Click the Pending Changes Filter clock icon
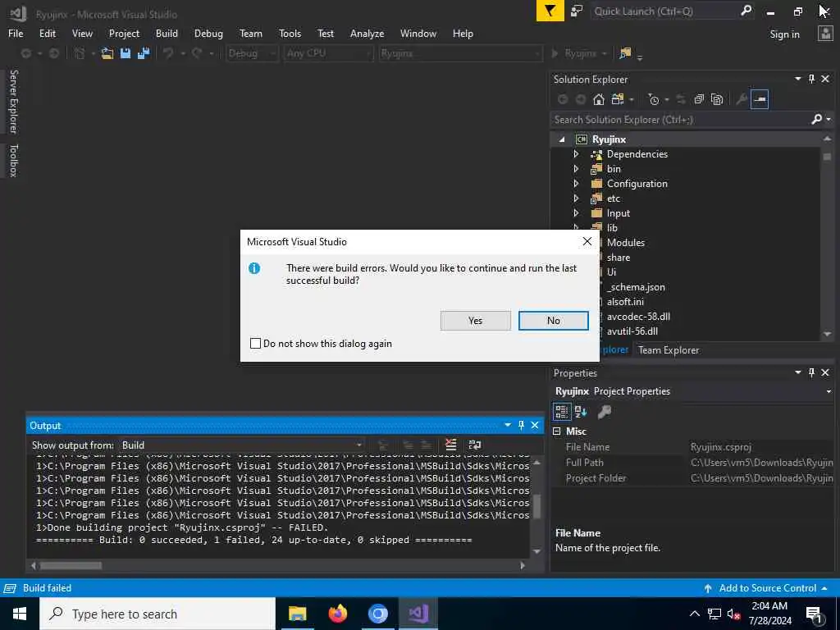 click(653, 99)
